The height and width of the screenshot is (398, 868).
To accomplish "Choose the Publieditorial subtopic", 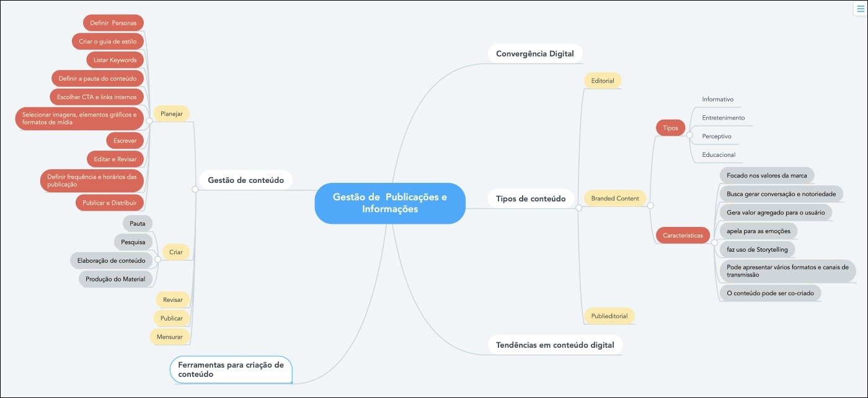I will (x=609, y=316).
